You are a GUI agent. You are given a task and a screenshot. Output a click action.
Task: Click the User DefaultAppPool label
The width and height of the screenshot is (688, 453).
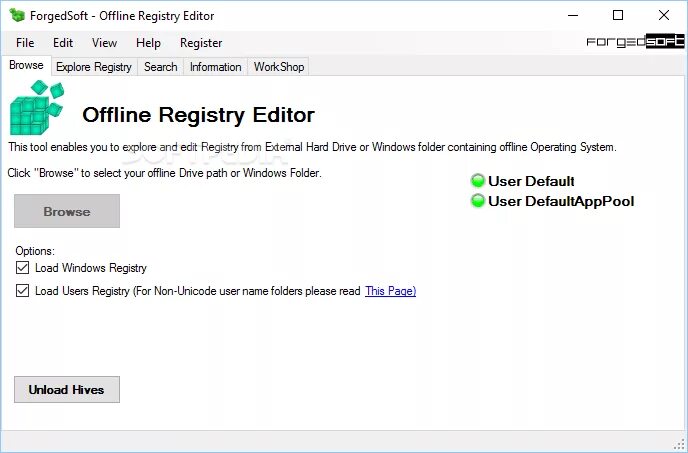[561, 201]
